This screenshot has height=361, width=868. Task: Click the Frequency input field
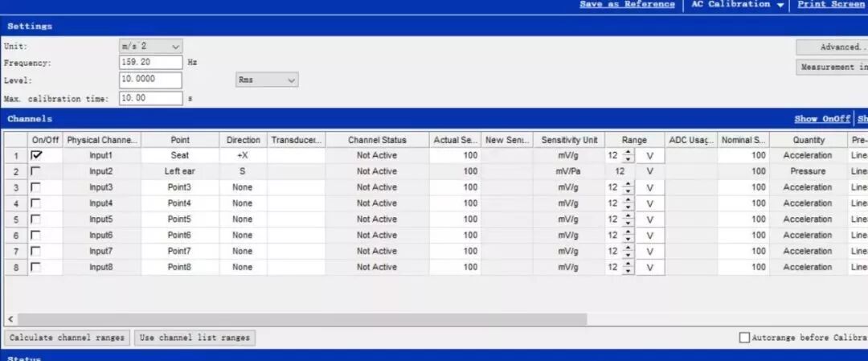[150, 63]
